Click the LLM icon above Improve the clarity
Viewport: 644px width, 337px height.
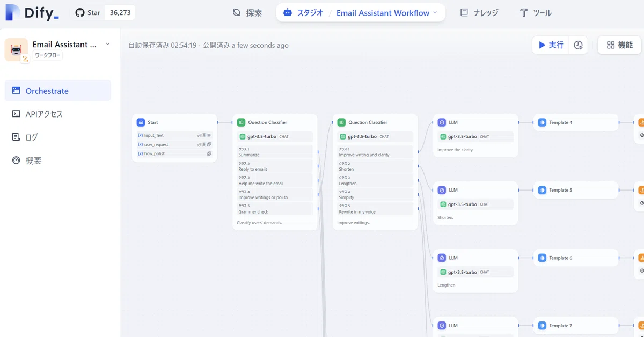pos(442,122)
